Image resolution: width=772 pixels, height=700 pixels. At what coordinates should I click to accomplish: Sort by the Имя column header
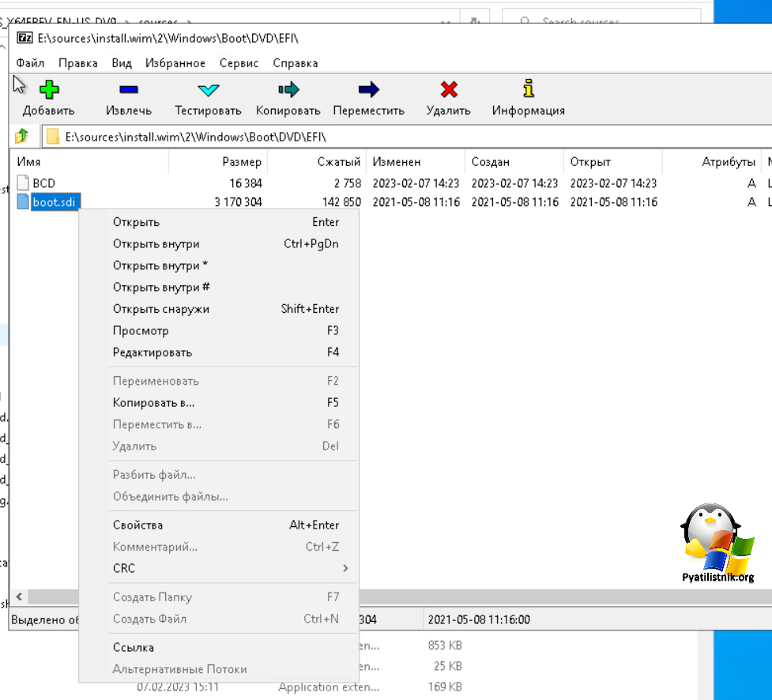[x=89, y=161]
